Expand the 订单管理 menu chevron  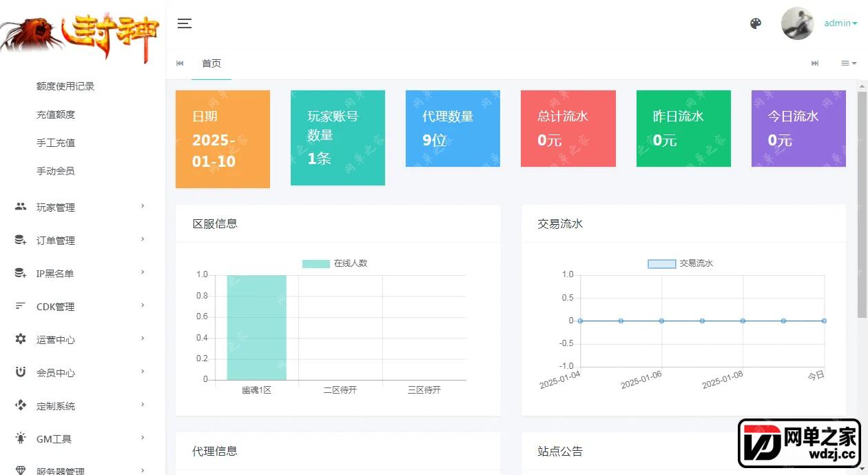(143, 239)
